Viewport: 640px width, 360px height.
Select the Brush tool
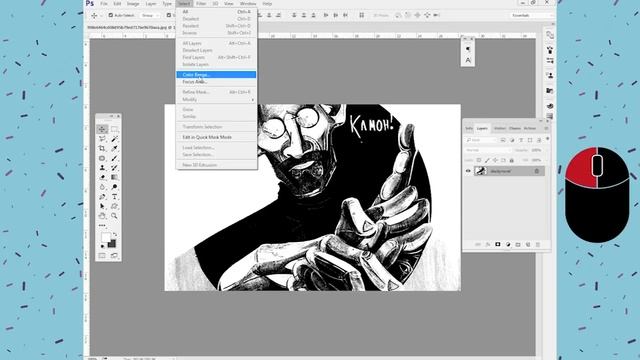(114, 158)
